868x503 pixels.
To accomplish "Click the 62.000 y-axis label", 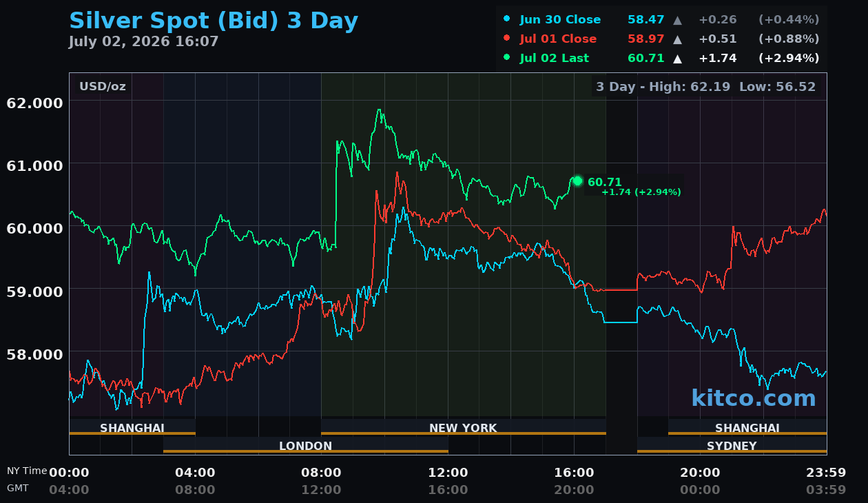I will (34, 103).
